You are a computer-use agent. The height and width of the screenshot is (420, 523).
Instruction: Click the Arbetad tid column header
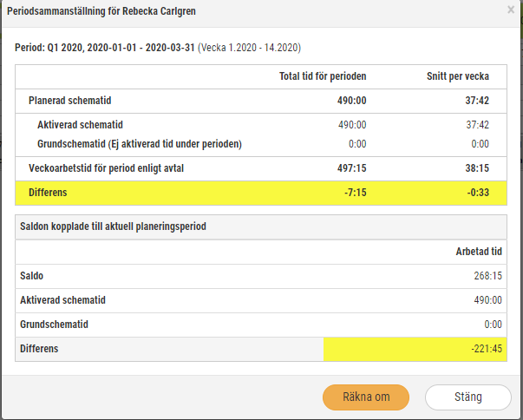pos(479,252)
